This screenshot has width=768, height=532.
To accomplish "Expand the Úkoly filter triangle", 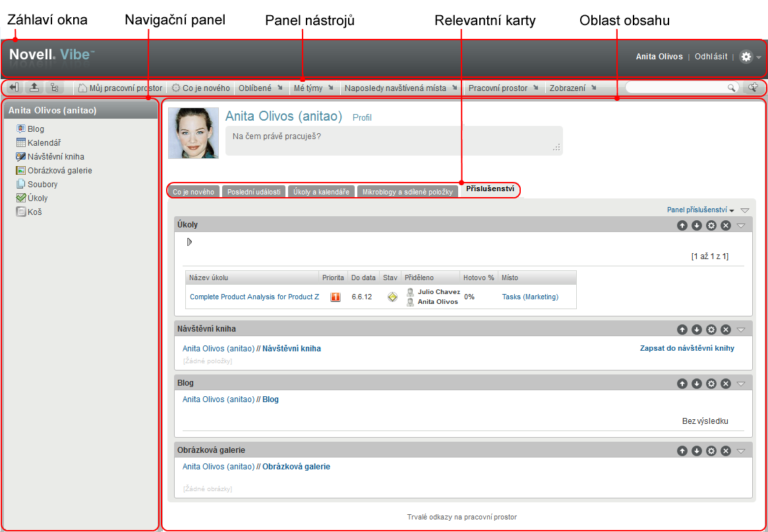I will pyautogui.click(x=190, y=242).
